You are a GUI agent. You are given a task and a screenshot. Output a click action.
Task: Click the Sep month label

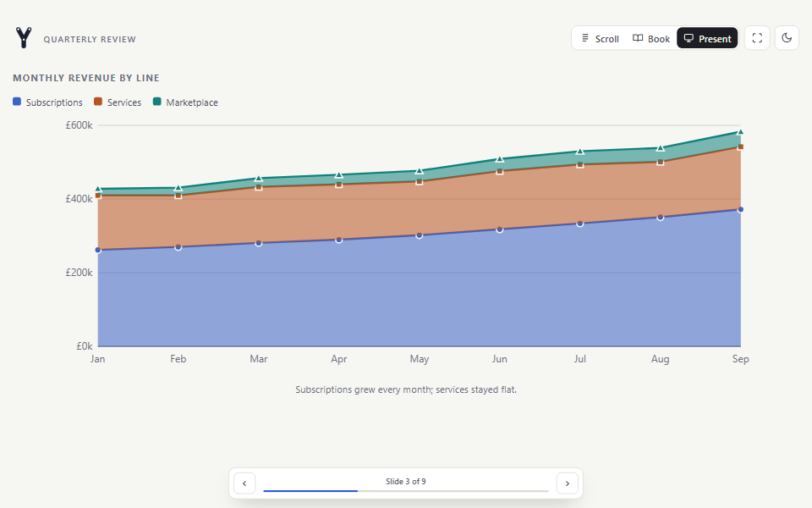pyautogui.click(x=741, y=359)
